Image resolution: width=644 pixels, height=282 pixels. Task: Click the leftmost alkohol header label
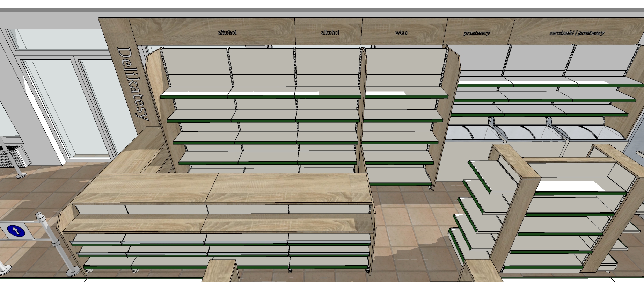227,32
